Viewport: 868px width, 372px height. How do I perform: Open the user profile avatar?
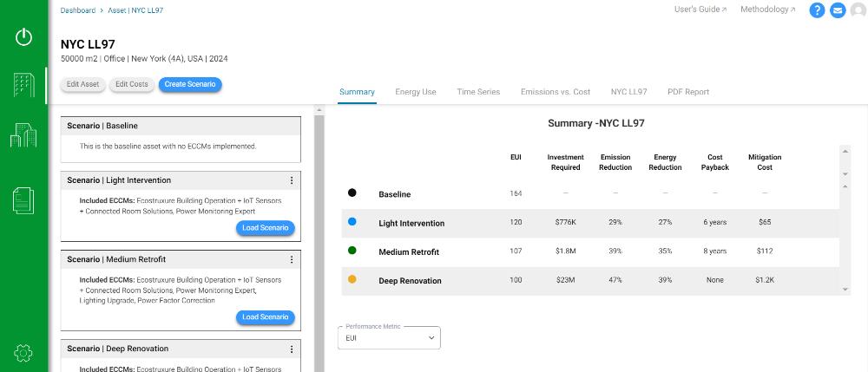[858, 10]
